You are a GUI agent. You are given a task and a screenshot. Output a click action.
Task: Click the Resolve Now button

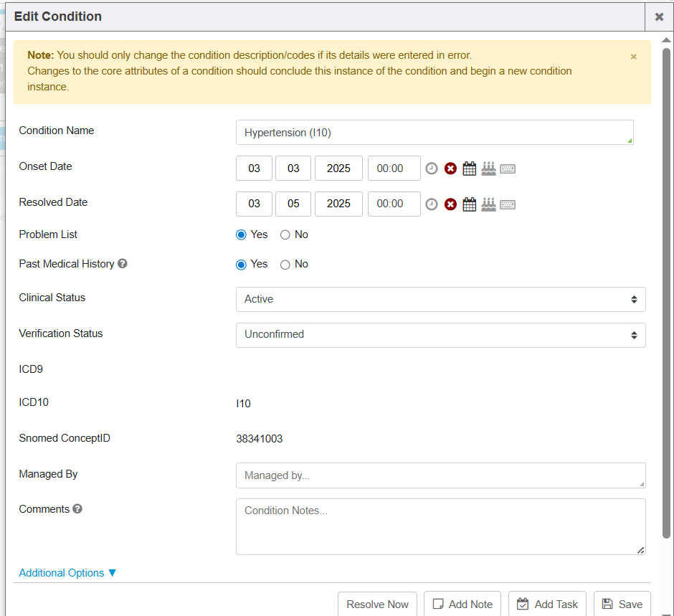(377, 604)
